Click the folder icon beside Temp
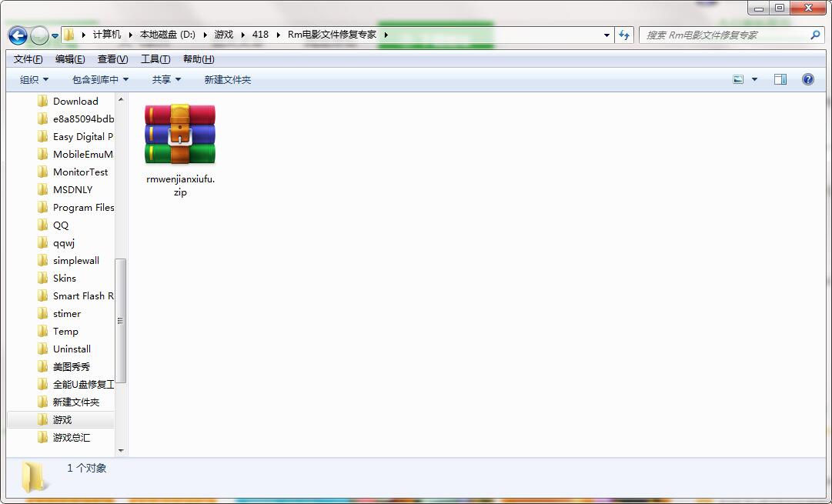The height and width of the screenshot is (504, 832). [x=43, y=332]
